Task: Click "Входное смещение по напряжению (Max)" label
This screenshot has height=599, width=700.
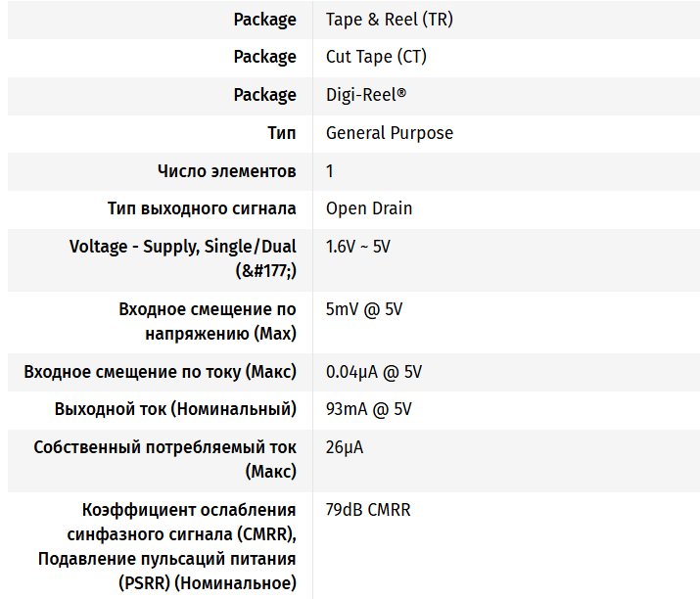Action: pos(208,322)
